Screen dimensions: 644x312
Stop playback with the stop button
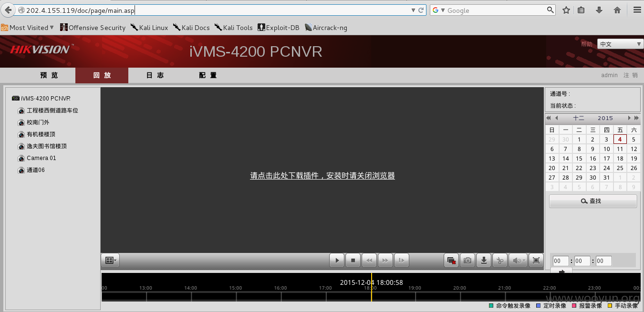pos(353,260)
